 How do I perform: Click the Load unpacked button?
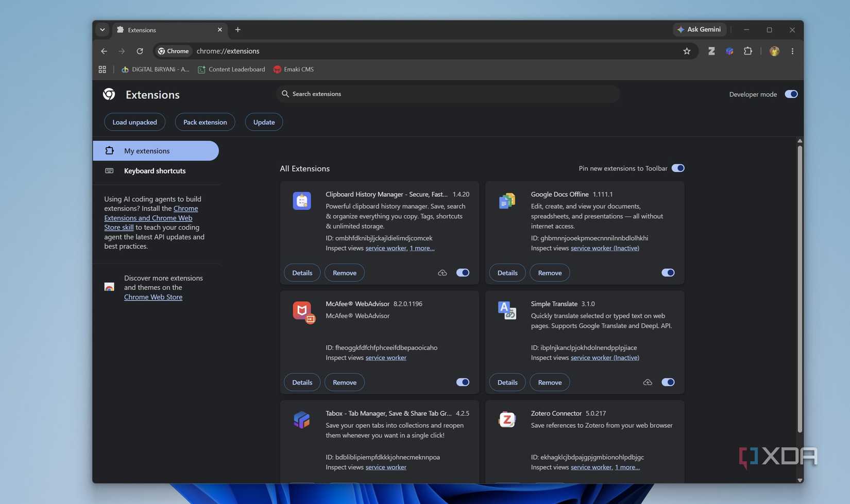point(134,122)
